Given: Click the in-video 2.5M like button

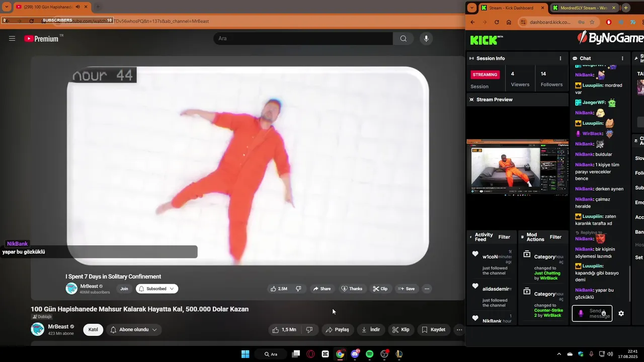Looking at the screenshot, I should (x=279, y=289).
